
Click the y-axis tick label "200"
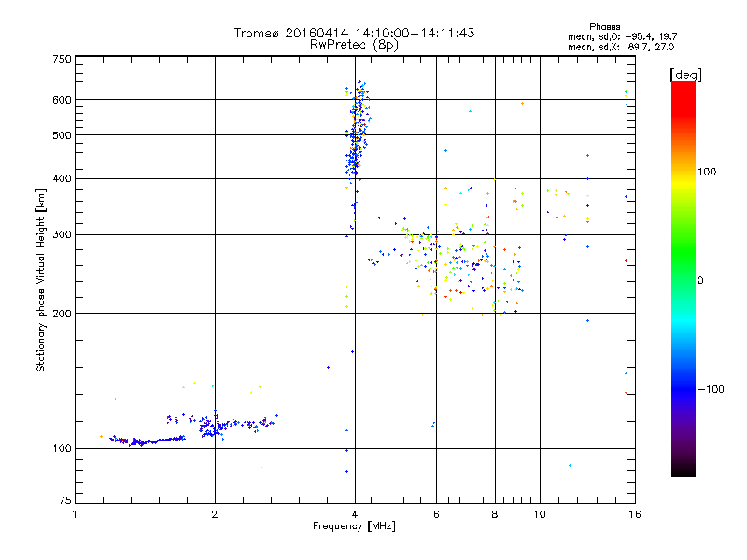62,314
